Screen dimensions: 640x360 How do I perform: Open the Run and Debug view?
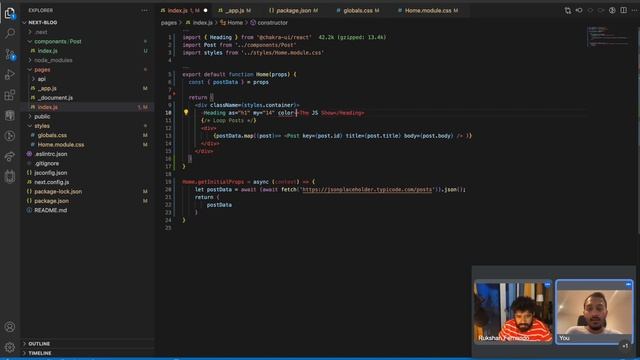(x=10, y=75)
